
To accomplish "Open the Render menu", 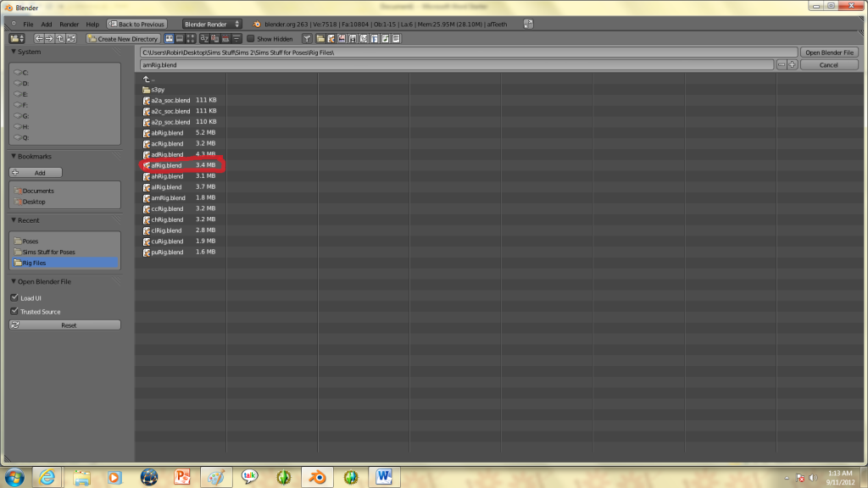I will click(70, 25).
